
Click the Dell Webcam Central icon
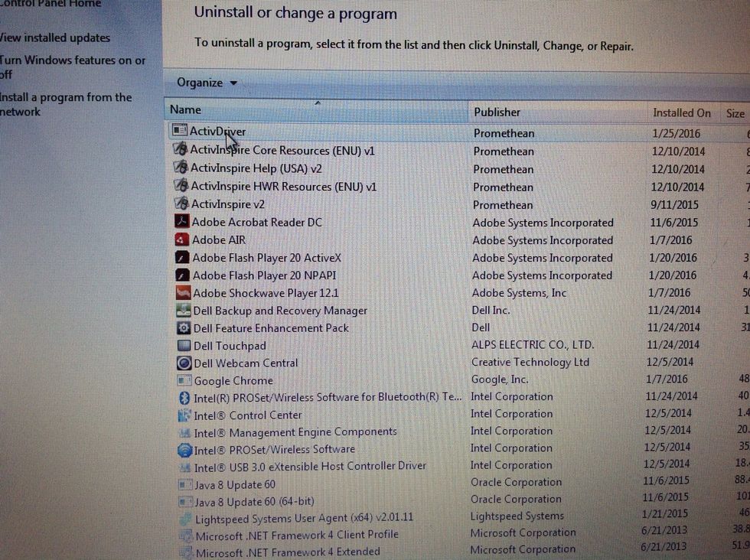click(x=184, y=363)
